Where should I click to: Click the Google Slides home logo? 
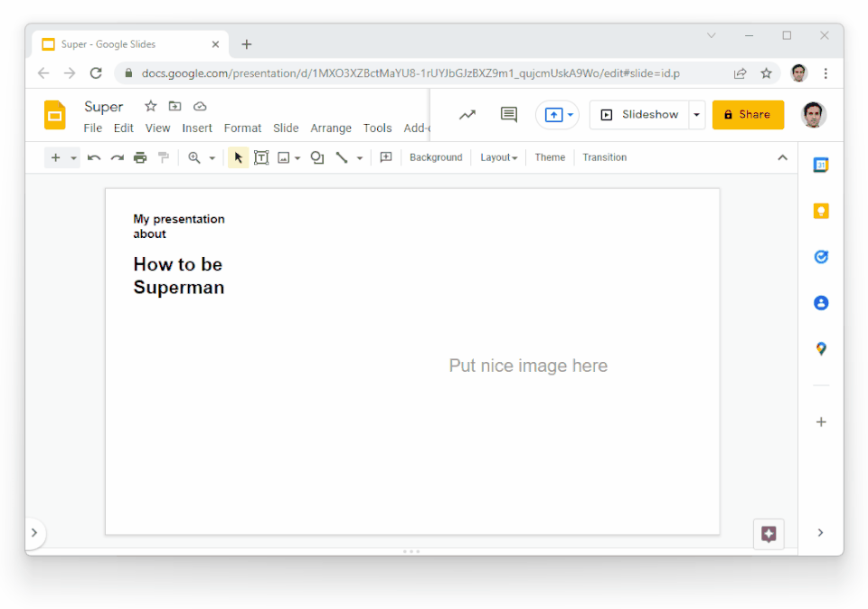pos(55,115)
